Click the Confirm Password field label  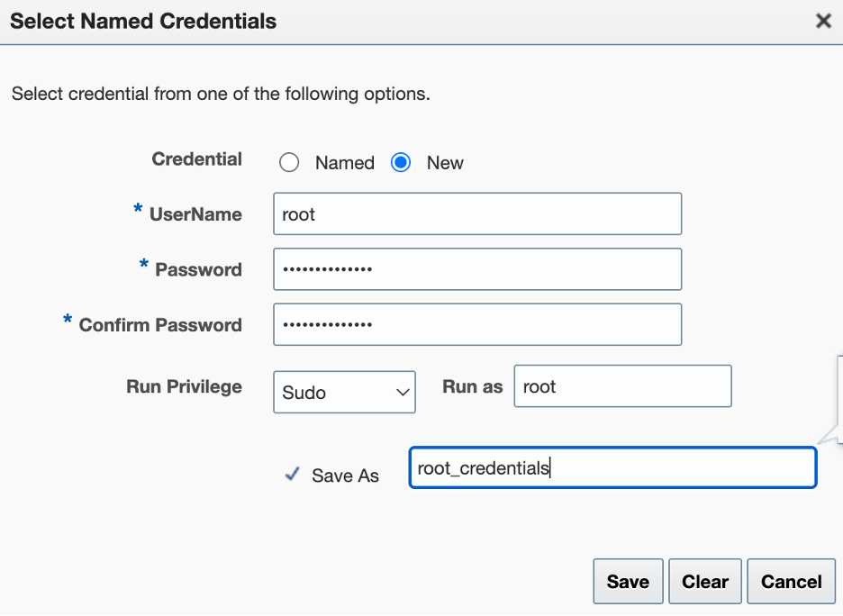[x=160, y=325]
